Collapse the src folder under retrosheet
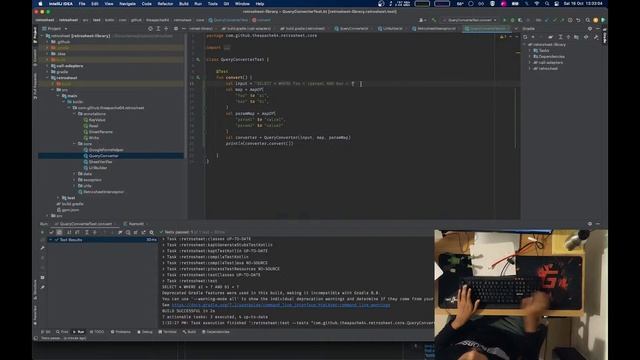The height and width of the screenshot is (360, 640). tap(53, 90)
